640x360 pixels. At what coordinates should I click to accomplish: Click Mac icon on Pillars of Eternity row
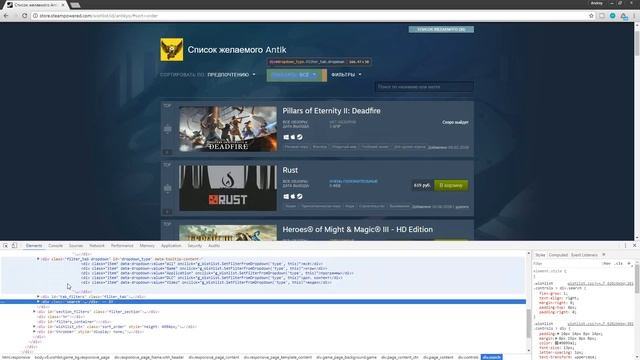293,137
